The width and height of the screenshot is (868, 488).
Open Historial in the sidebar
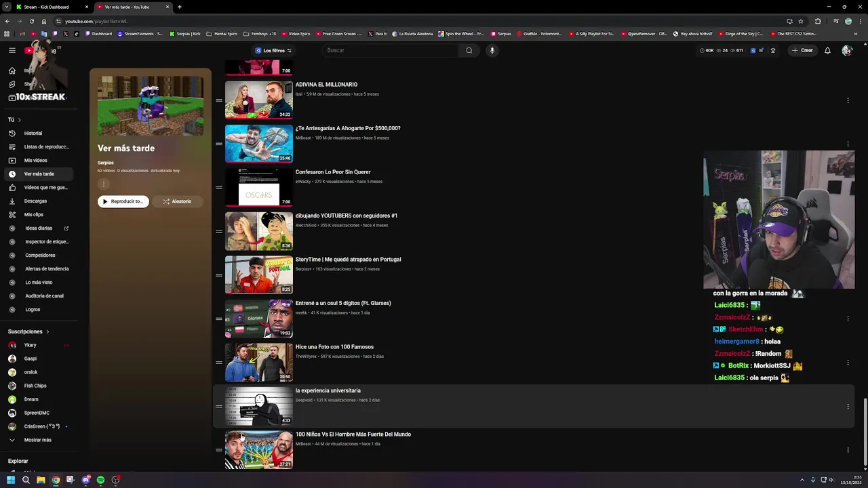tap(39, 134)
